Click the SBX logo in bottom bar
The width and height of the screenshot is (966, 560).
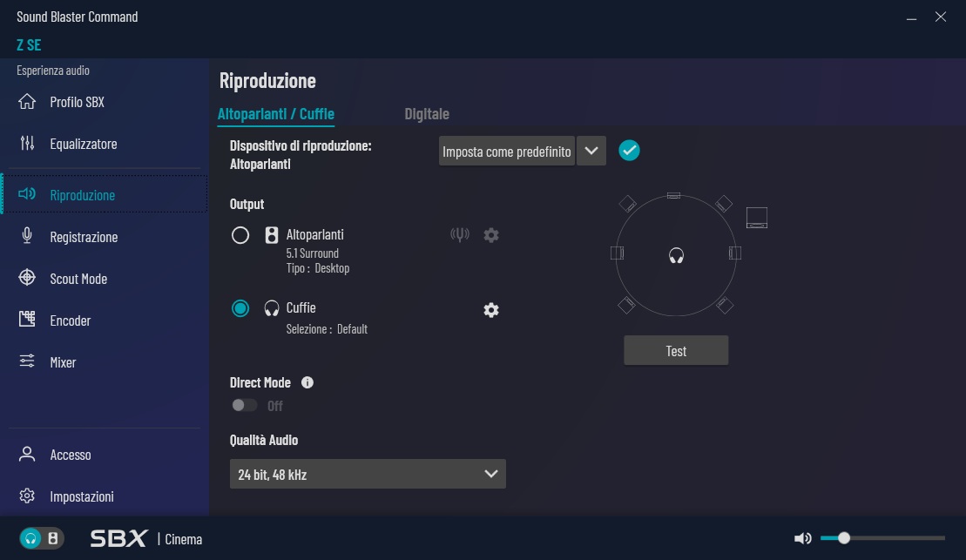[119, 538]
